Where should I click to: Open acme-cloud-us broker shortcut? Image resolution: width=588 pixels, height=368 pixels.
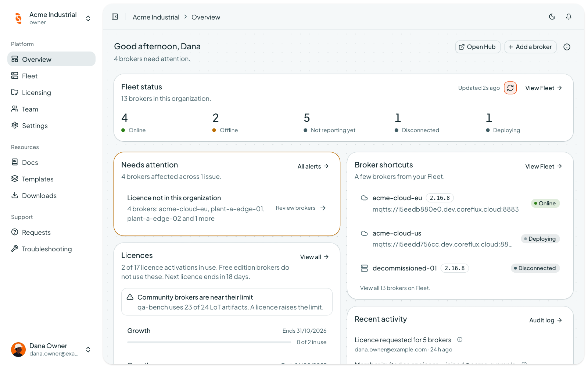coord(460,238)
